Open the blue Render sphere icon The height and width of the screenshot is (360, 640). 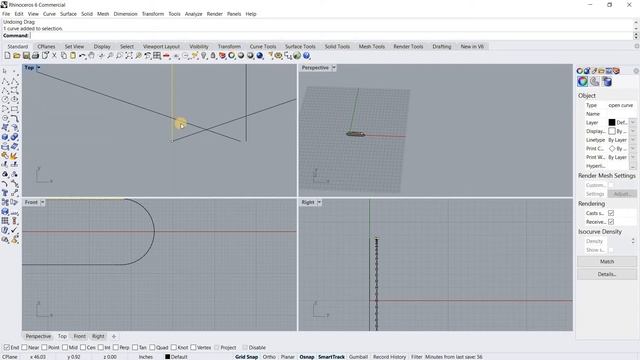[x=260, y=56]
